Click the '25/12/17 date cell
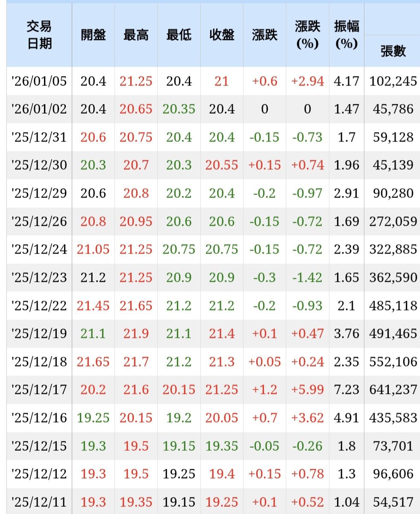 tap(39, 390)
